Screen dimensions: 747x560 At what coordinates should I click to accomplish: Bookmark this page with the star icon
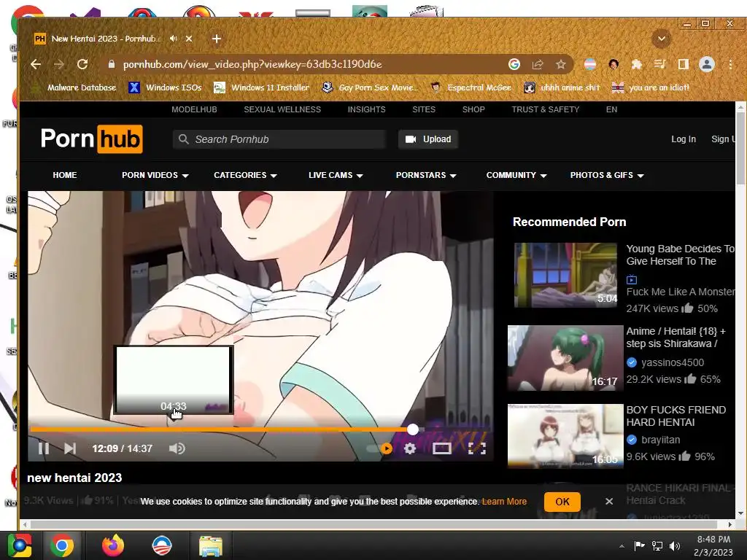tap(561, 64)
